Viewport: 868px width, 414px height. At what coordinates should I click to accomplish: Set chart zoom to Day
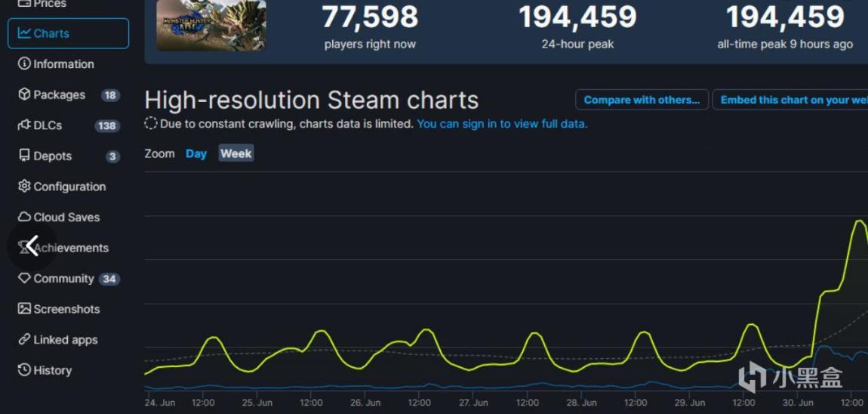point(196,154)
